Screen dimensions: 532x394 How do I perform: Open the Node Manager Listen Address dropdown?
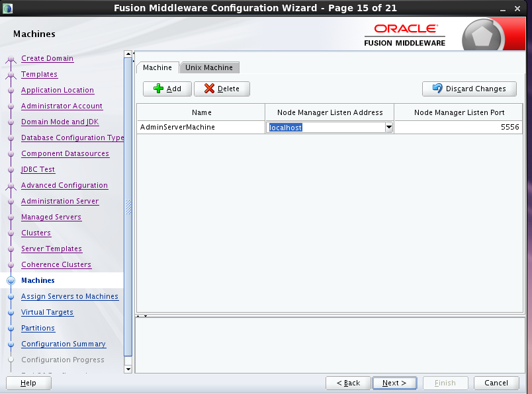tap(388, 127)
